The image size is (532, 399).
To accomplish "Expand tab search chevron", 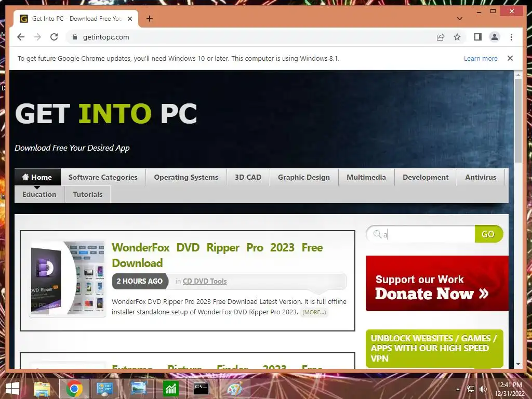I will pyautogui.click(x=459, y=19).
